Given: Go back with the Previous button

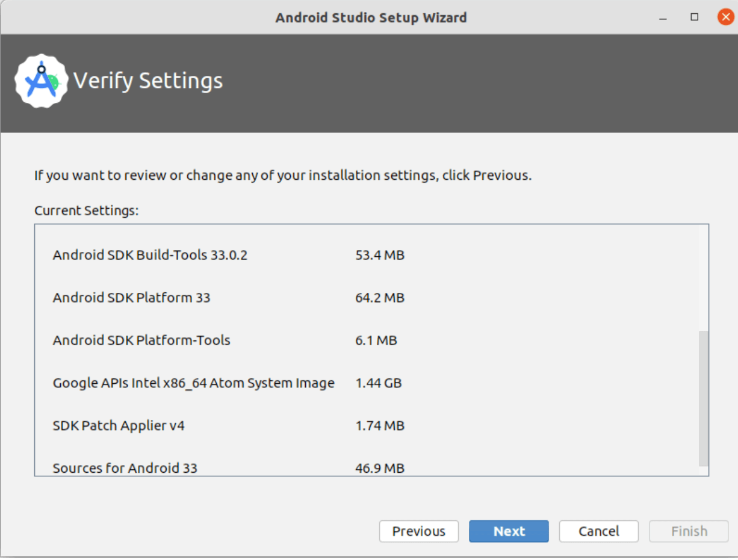Looking at the screenshot, I should coord(418,531).
